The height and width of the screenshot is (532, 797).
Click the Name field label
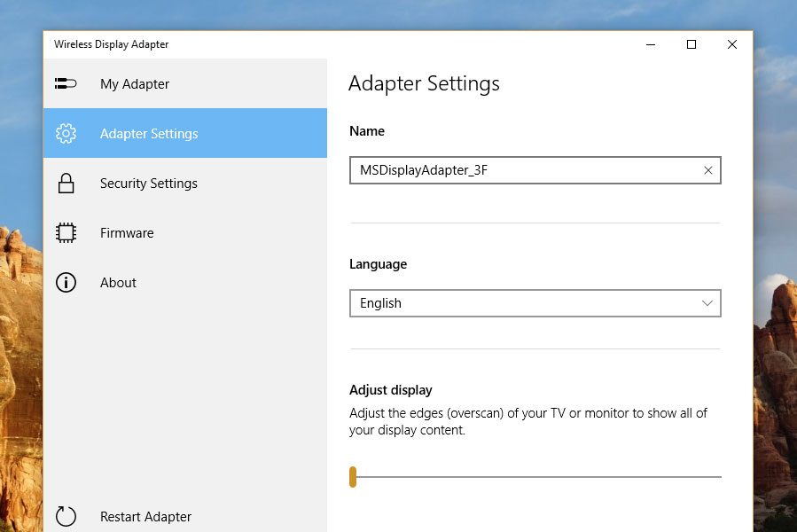pyautogui.click(x=366, y=131)
